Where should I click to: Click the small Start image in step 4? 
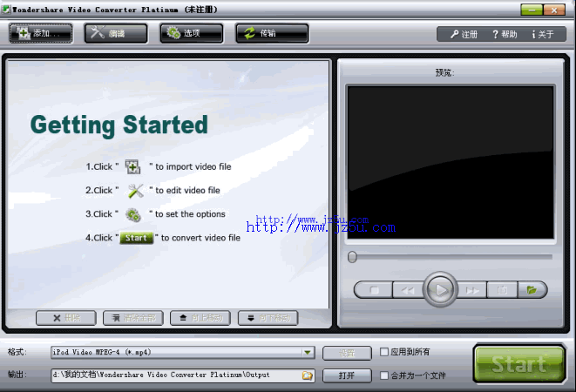pos(136,238)
